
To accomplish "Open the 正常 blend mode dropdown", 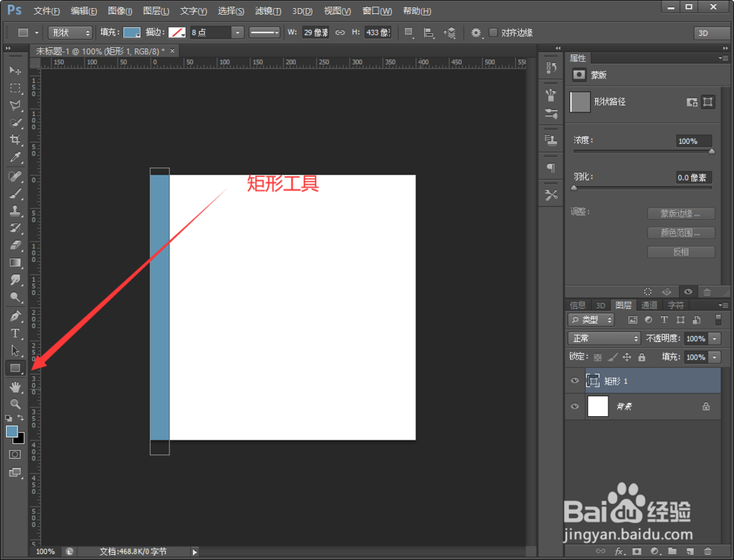I will (x=604, y=338).
